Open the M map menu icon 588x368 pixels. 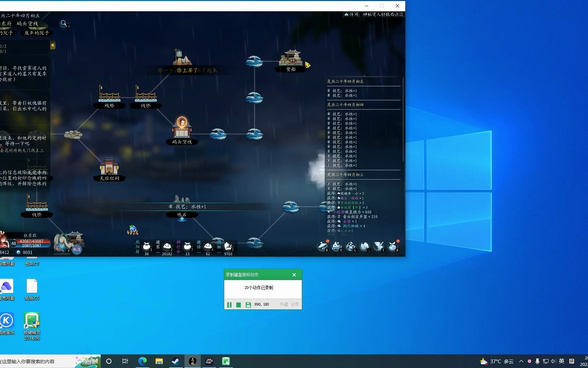pos(337,246)
